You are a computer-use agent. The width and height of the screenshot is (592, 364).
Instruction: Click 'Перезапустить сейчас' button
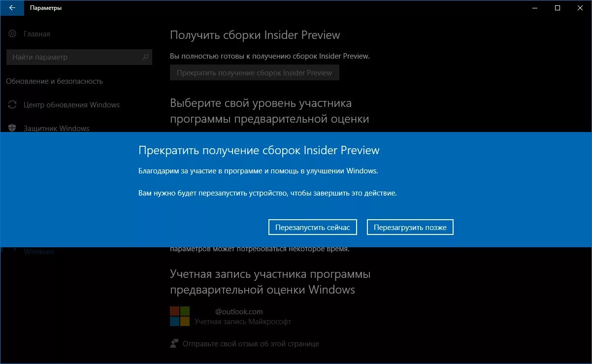click(312, 227)
